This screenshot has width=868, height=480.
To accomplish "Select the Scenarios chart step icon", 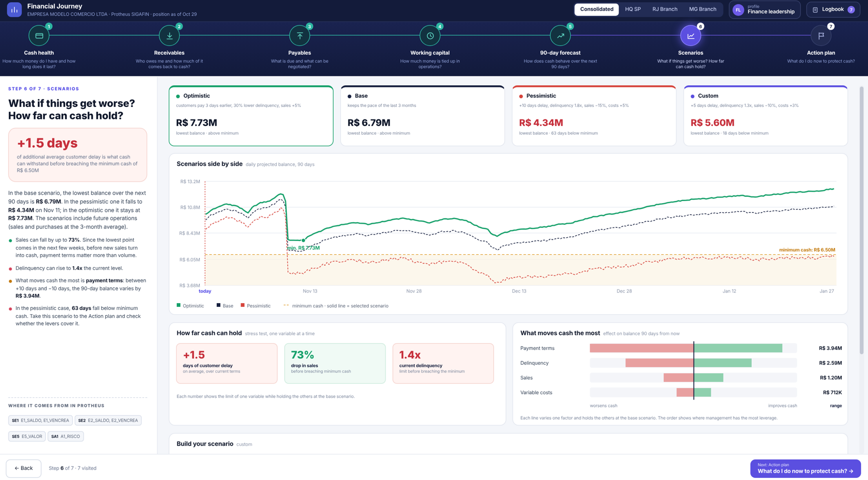I will [691, 36].
